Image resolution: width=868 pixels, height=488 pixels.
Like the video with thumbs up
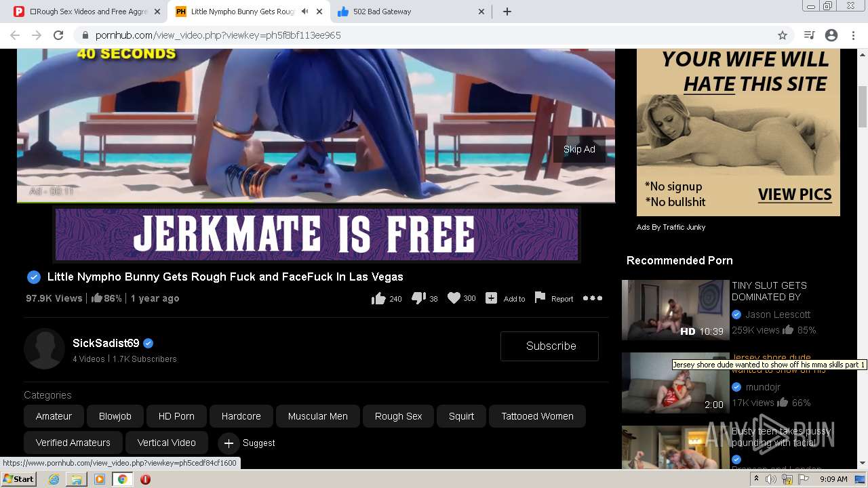point(378,298)
